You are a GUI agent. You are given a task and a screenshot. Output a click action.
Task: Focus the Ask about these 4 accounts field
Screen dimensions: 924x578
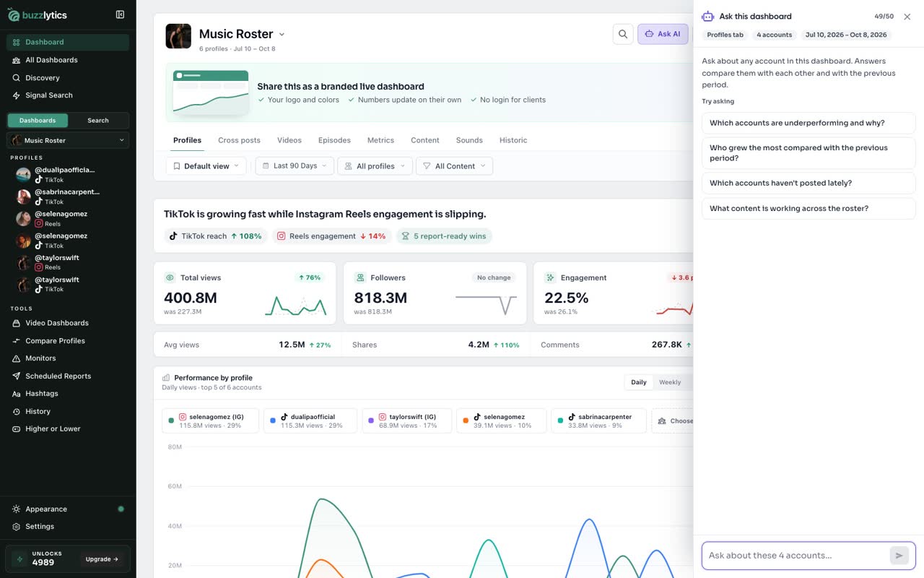pyautogui.click(x=796, y=556)
